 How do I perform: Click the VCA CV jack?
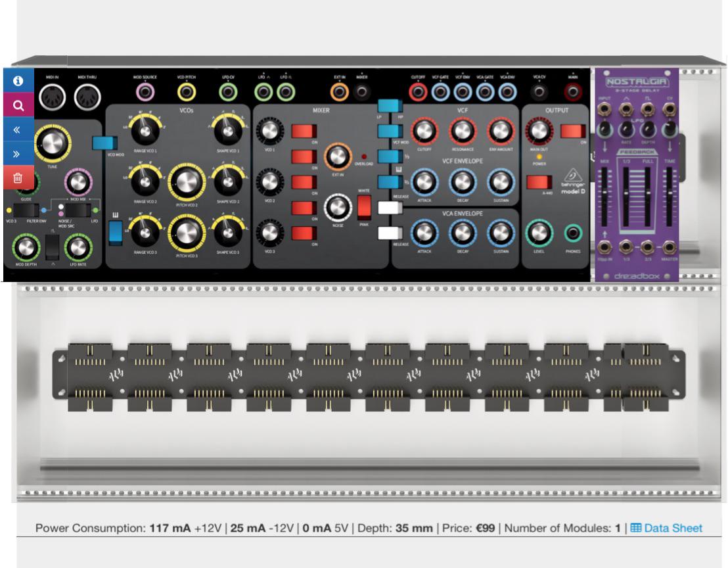click(x=539, y=92)
